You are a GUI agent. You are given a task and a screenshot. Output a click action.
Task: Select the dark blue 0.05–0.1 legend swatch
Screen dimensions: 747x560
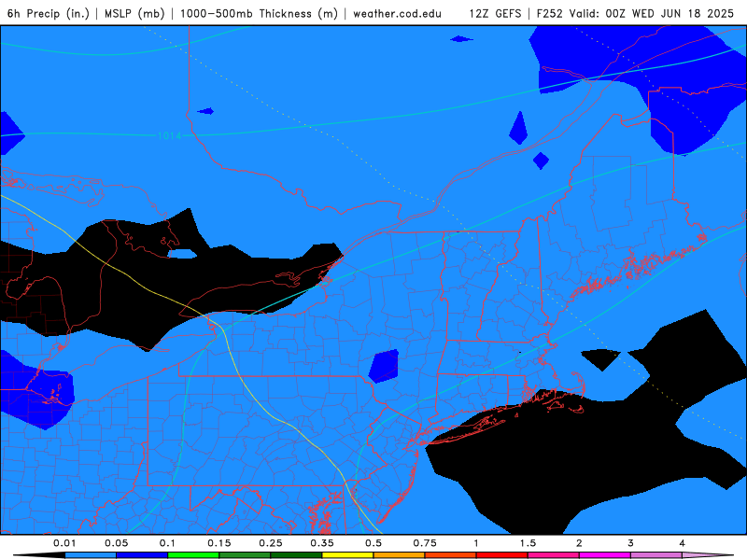[x=142, y=555]
